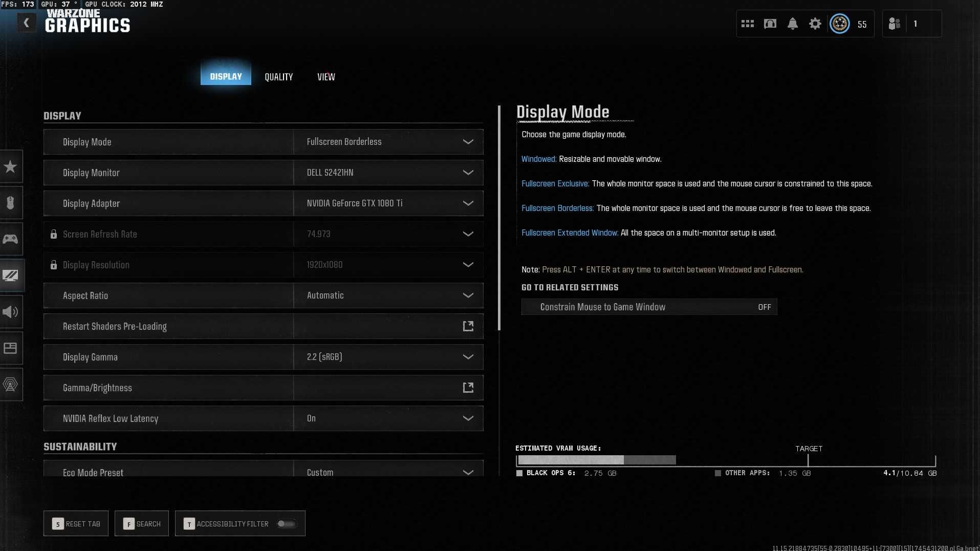Click the Display Resolution lock icon
The height and width of the screenshot is (551, 980).
[x=53, y=265]
